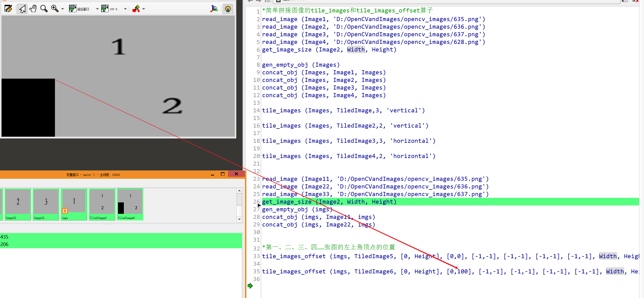
Task: Choose the magnifier glass tool
Action: pos(44,9)
